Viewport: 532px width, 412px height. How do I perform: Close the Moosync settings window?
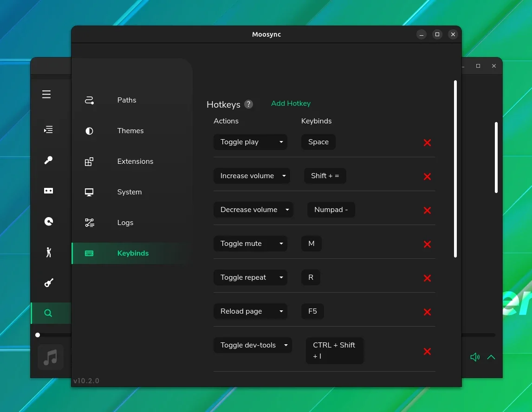453,35
